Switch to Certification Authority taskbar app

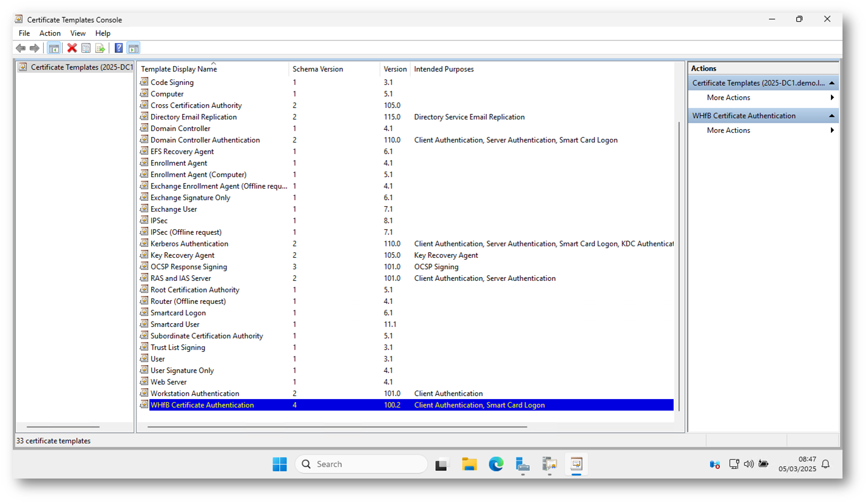(x=550, y=465)
